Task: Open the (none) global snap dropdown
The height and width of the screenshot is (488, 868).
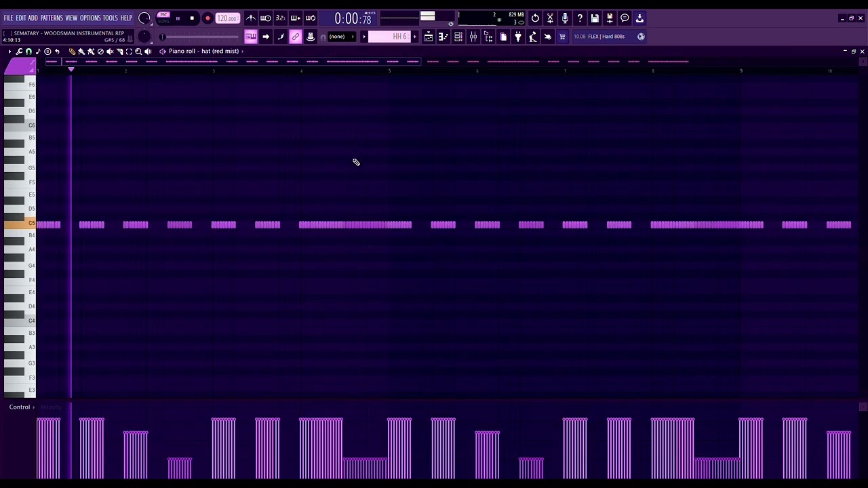Action: (341, 37)
